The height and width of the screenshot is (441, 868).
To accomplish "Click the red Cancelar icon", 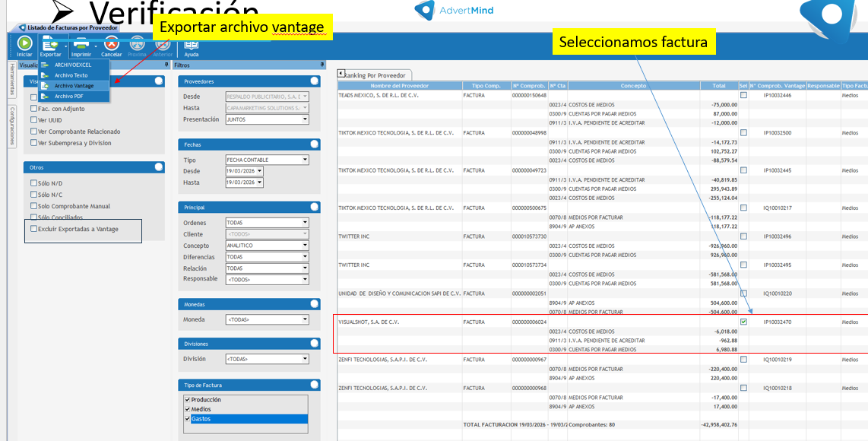I will point(112,43).
